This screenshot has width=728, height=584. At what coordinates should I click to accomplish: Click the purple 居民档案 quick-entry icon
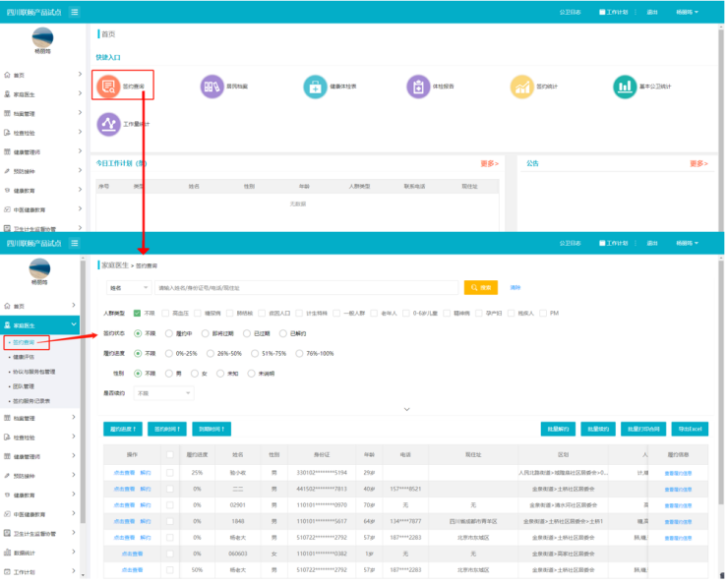212,87
